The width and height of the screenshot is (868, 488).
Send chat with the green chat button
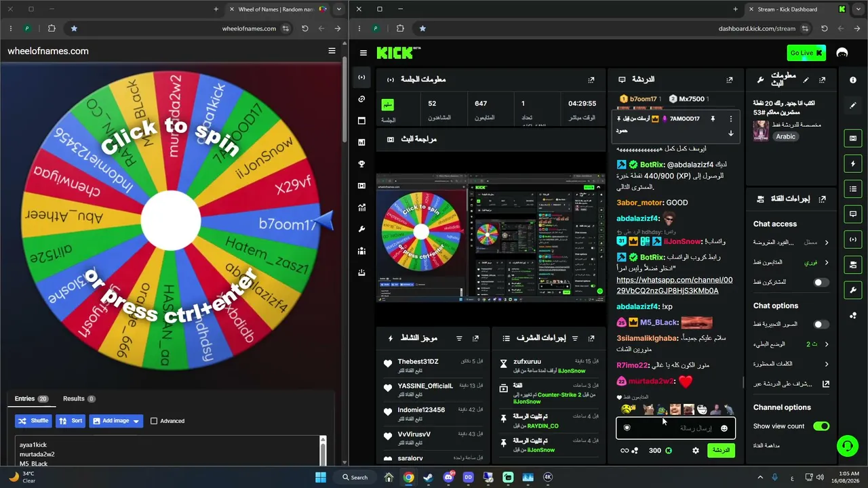[721, 450]
